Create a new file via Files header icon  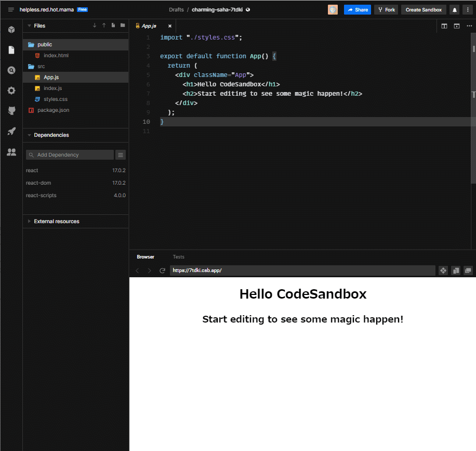tap(113, 25)
